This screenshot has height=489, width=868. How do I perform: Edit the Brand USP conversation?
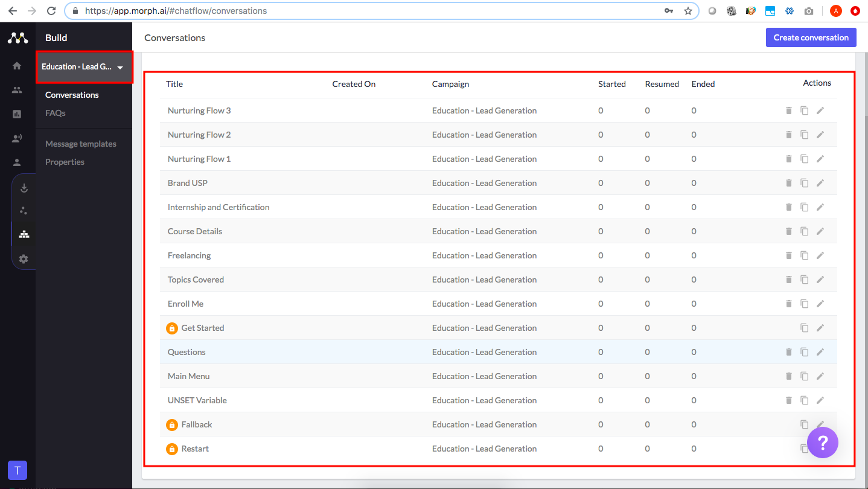tap(820, 183)
